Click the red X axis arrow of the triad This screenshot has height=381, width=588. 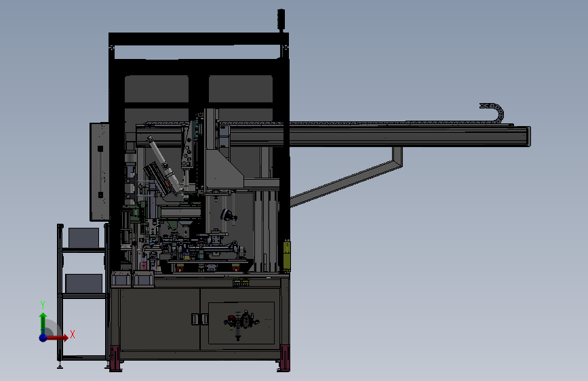pos(58,338)
